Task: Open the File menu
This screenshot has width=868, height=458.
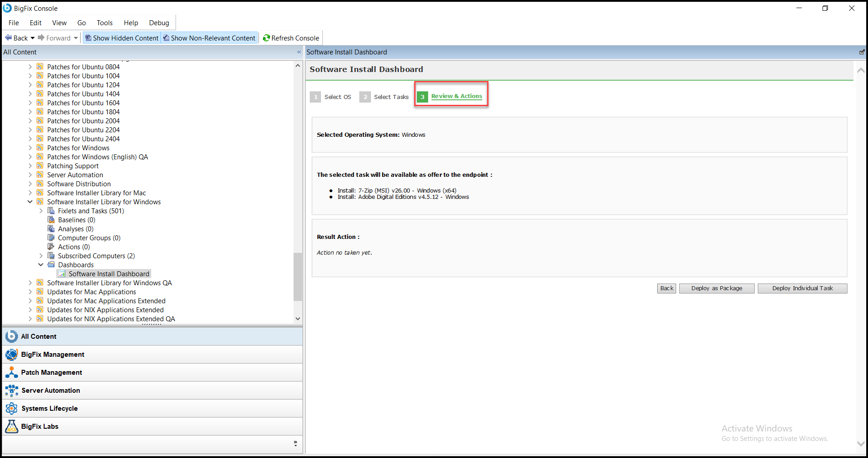Action: pos(14,22)
